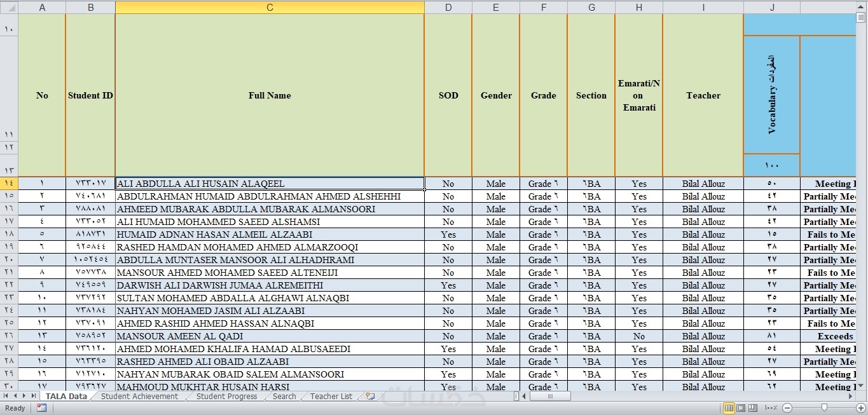Jump to last sheet navigation arrow
The height and width of the screenshot is (415, 868).
point(34,396)
